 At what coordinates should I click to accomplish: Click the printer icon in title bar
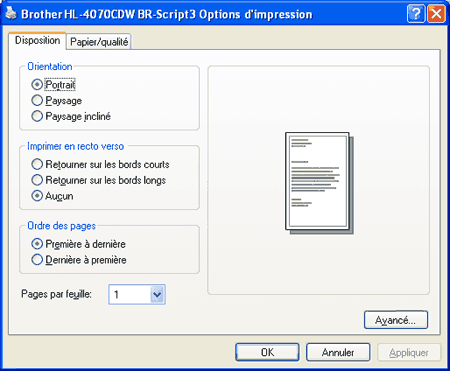pos(11,13)
